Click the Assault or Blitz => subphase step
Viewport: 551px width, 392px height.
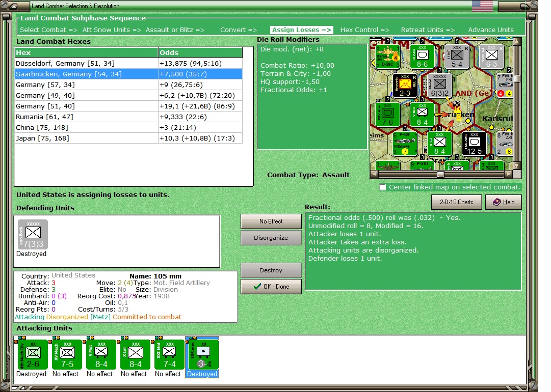pyautogui.click(x=175, y=30)
